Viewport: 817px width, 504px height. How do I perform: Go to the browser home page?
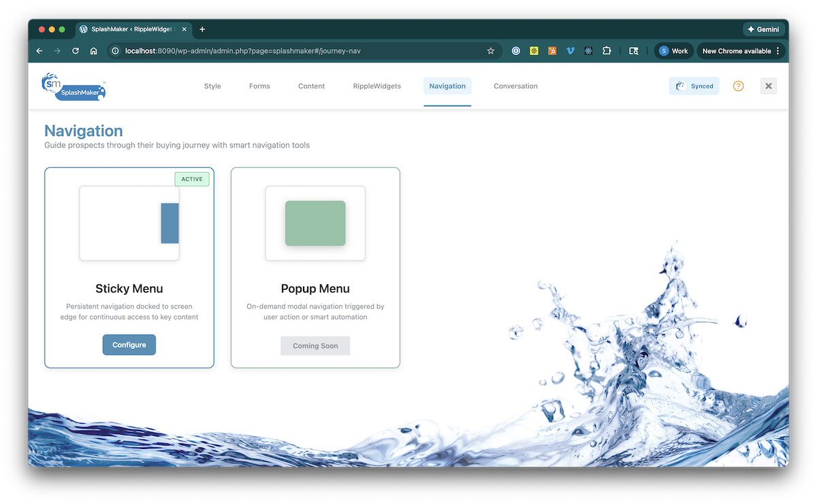[94, 51]
